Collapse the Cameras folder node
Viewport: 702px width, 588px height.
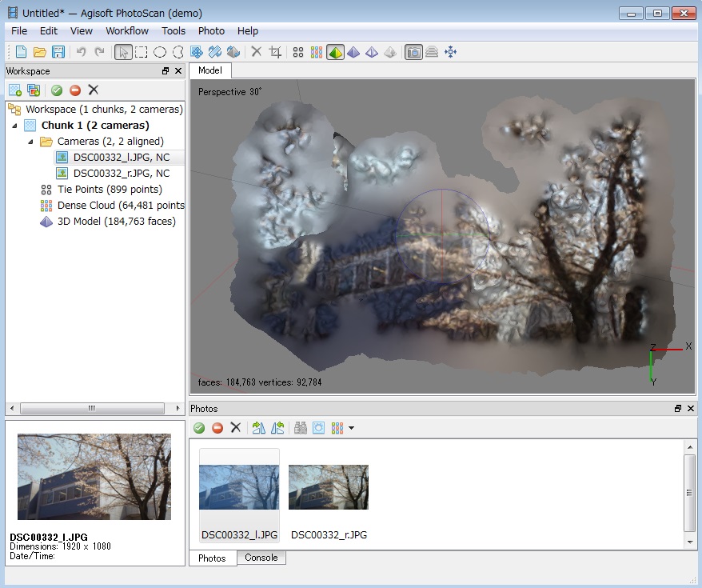[31, 142]
